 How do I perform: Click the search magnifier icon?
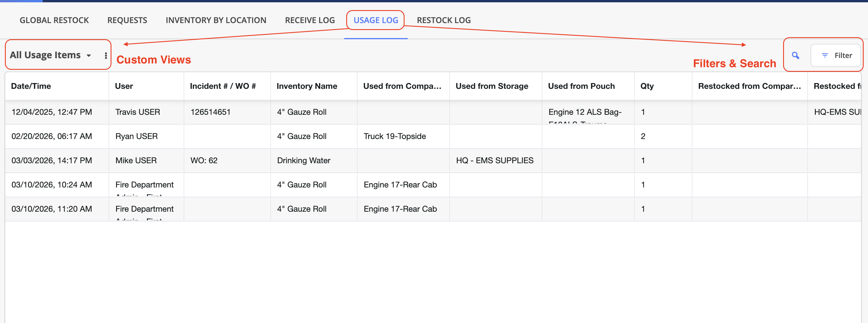[x=795, y=55]
